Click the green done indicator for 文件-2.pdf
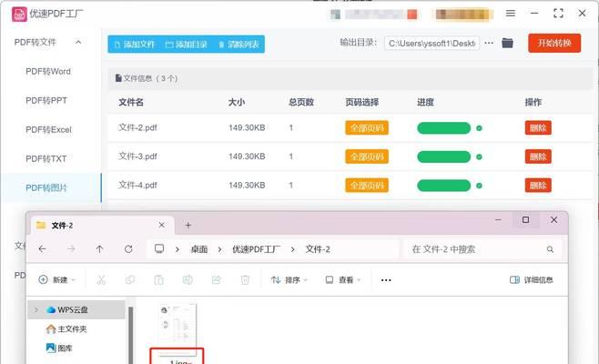 (479, 128)
